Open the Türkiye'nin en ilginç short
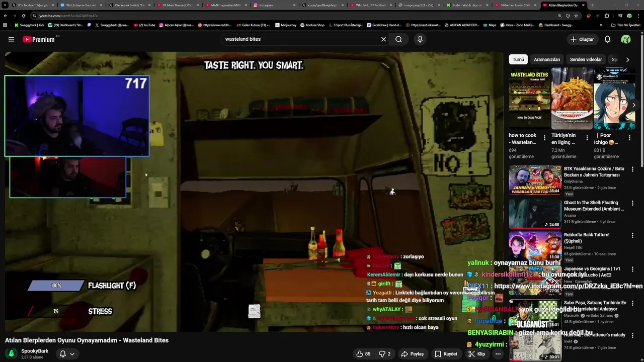Screen dimensions: 644x362 coord(572,99)
